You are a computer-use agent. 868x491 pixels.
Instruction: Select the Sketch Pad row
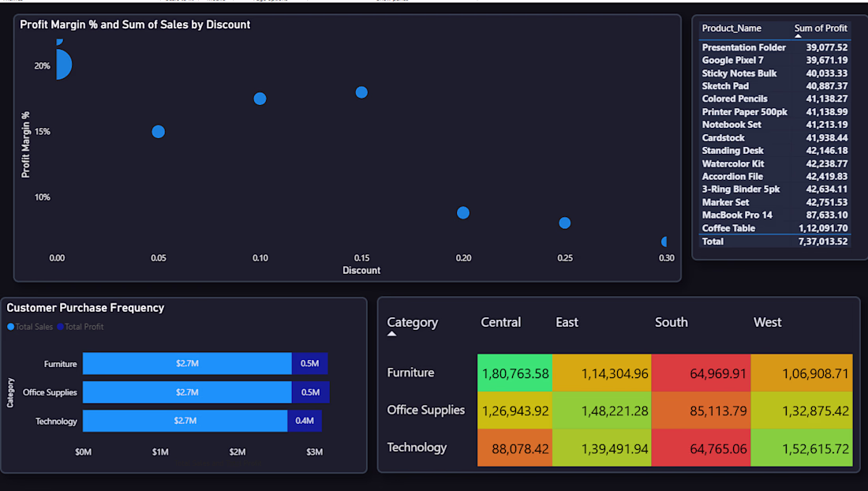click(774, 86)
